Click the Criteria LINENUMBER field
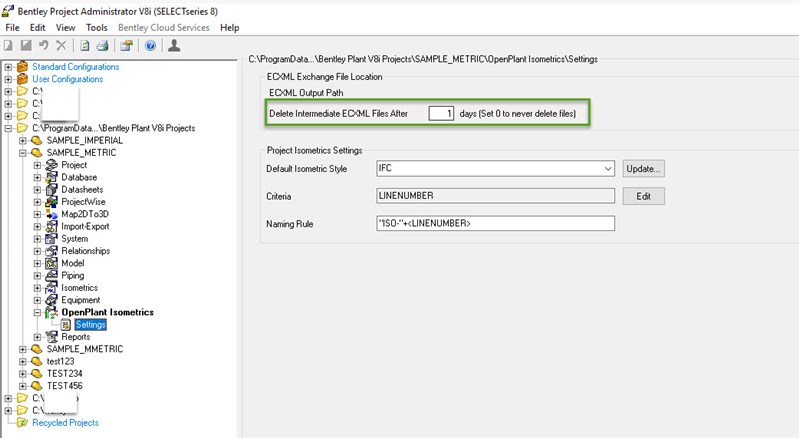Screen dimensions: 799x438 pyautogui.click(x=495, y=196)
